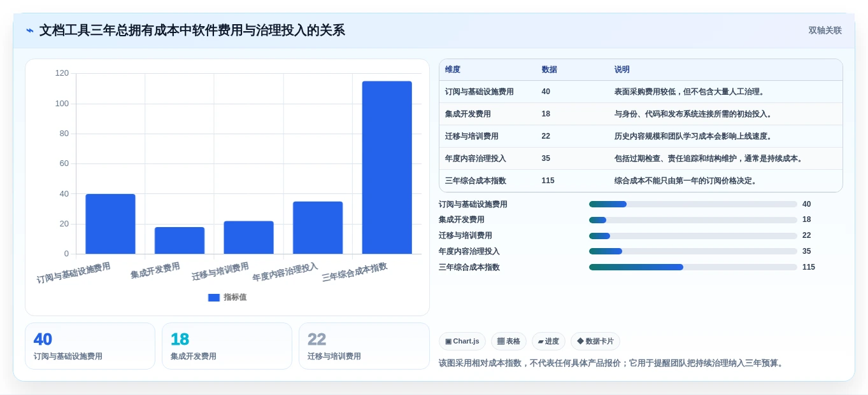Click the 订阅与基础设施费用 progress bar
The width and height of the screenshot is (868, 395).
[x=693, y=204]
